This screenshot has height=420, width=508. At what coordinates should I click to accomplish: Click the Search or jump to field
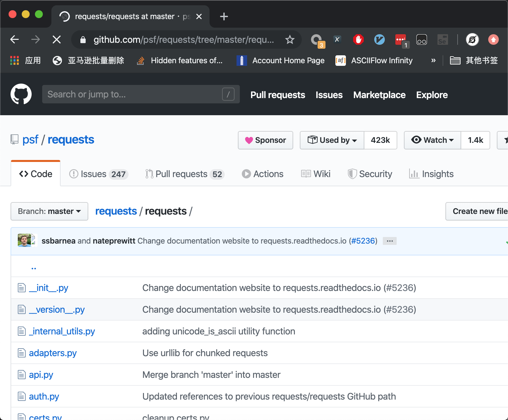(141, 94)
